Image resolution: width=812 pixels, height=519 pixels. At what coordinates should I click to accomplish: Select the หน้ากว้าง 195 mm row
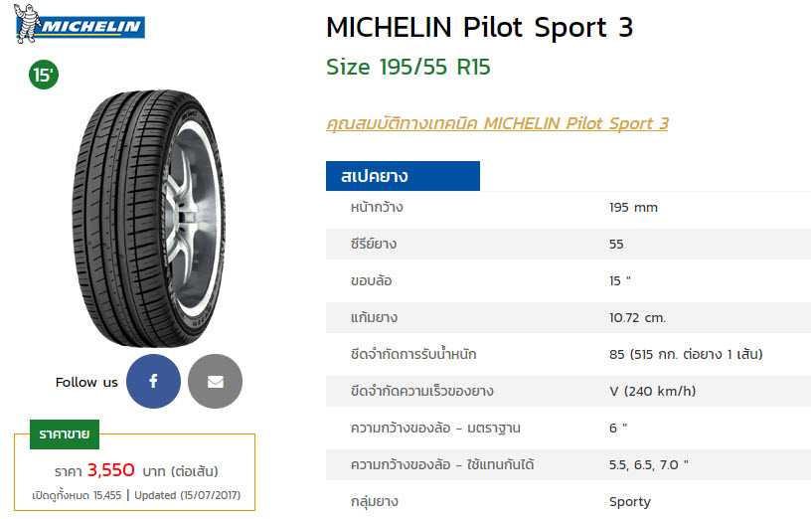click(568, 207)
